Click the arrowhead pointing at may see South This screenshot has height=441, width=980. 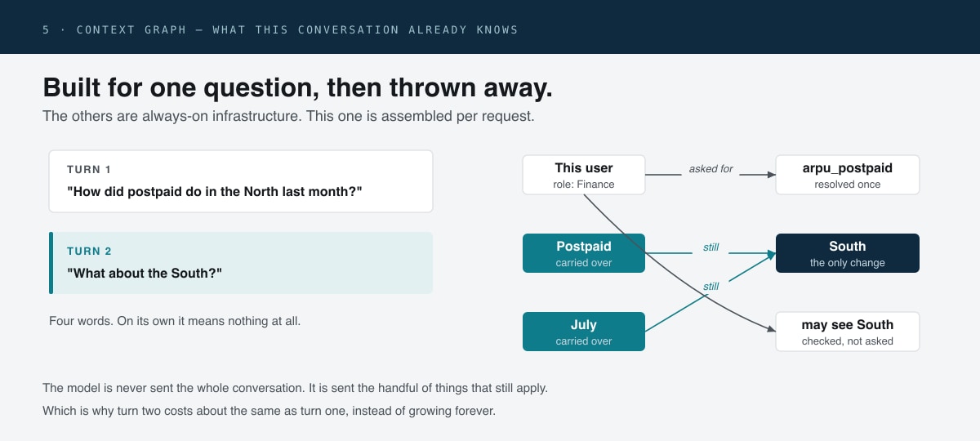(x=770, y=329)
